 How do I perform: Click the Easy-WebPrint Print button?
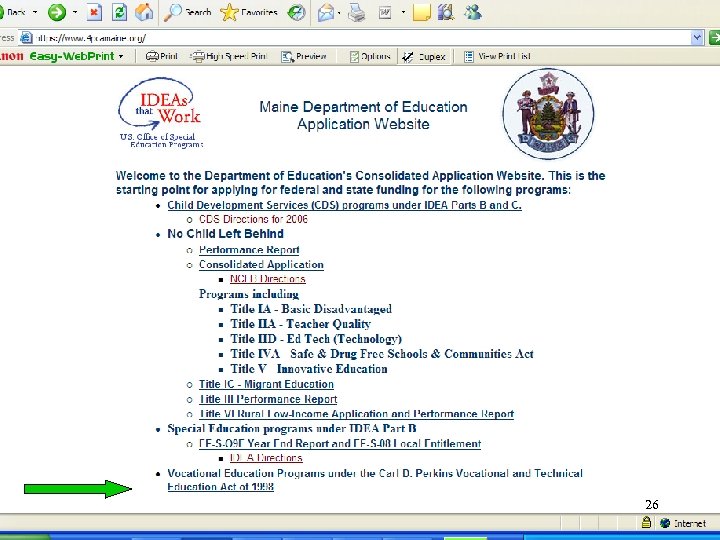[x=162, y=56]
